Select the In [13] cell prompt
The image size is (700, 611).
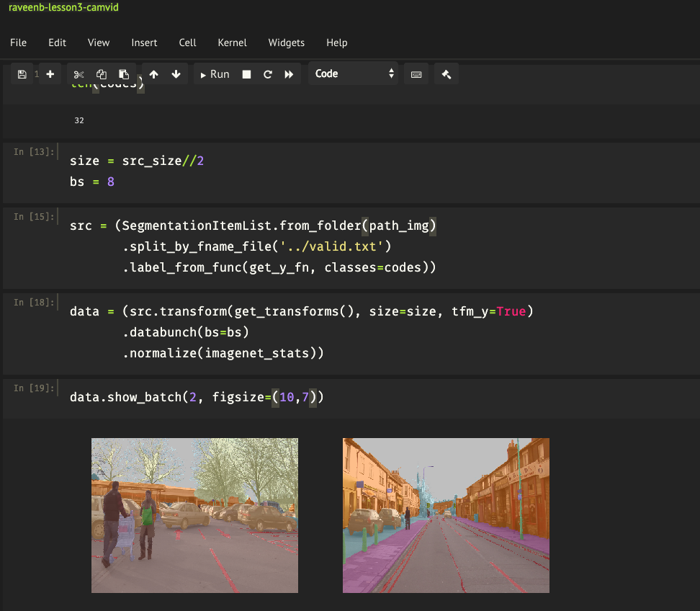[34, 152]
